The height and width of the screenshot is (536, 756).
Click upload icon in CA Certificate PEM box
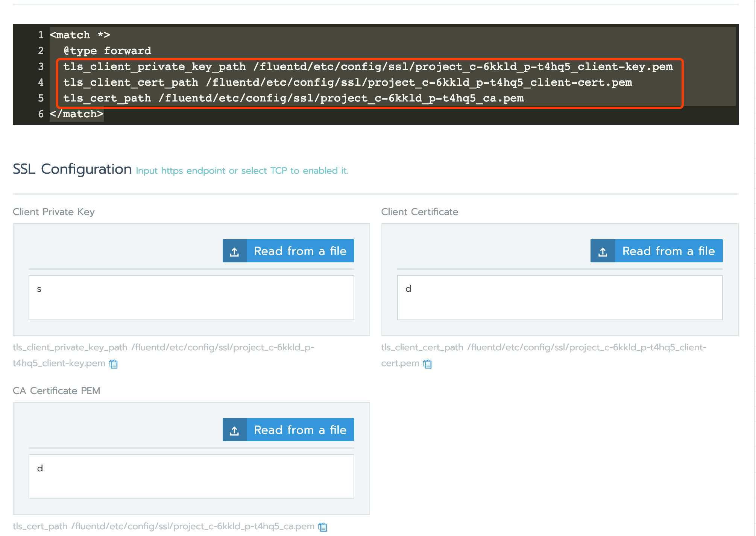235,430
